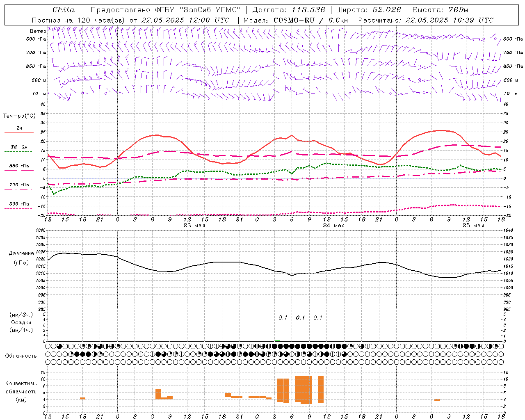
Task: Click the "Тем-ра(°C)" temperature axis label
Action: [19, 116]
